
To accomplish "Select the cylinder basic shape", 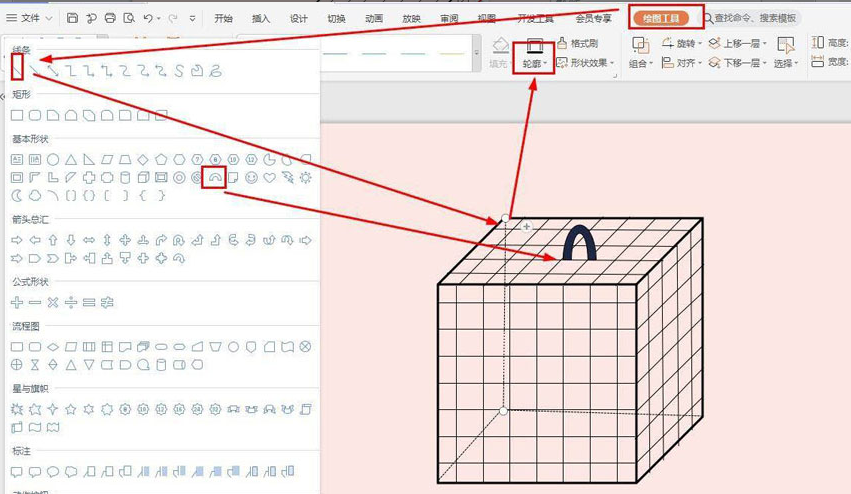I will coord(125,178).
